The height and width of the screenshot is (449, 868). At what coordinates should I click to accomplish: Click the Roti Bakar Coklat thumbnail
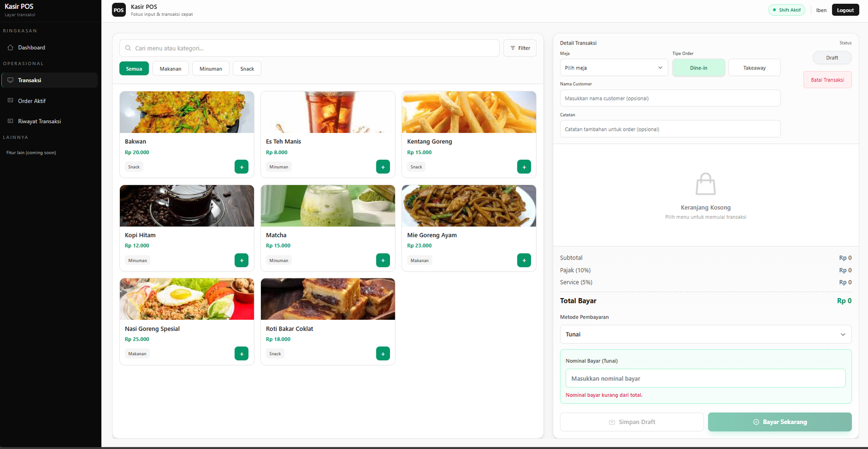[328, 299]
